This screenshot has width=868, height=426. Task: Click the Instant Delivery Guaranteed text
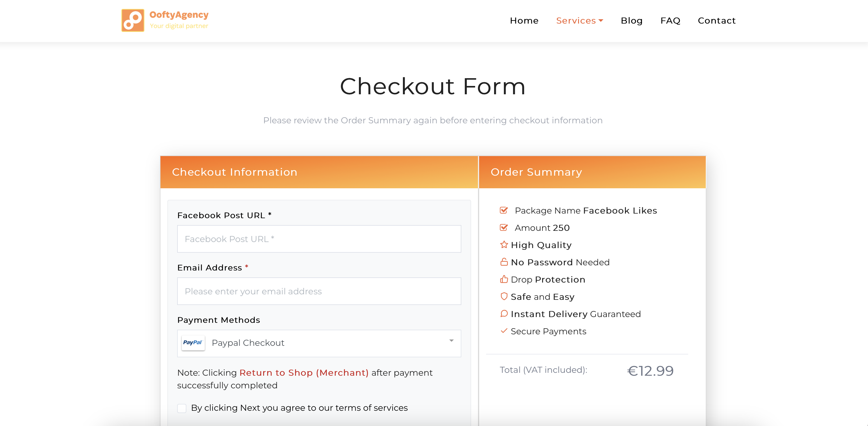coord(576,314)
